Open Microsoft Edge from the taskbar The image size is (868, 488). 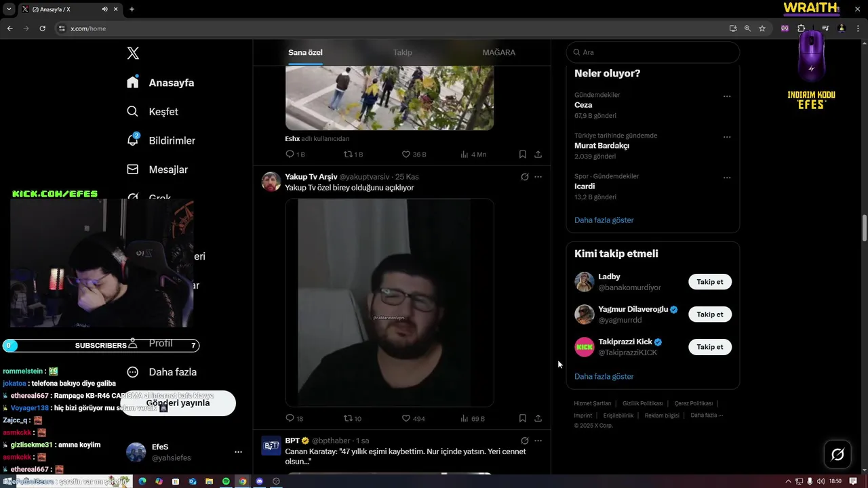pyautogui.click(x=142, y=481)
